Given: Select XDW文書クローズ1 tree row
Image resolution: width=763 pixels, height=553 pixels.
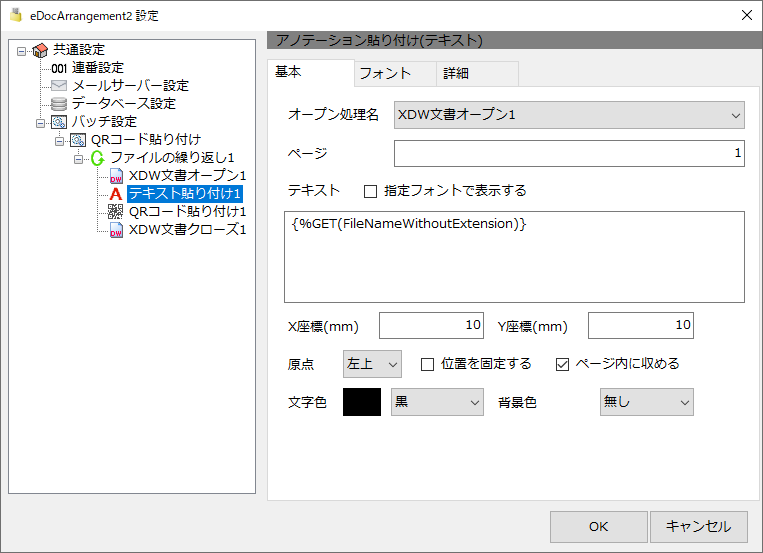Looking at the screenshot, I should 187,230.
